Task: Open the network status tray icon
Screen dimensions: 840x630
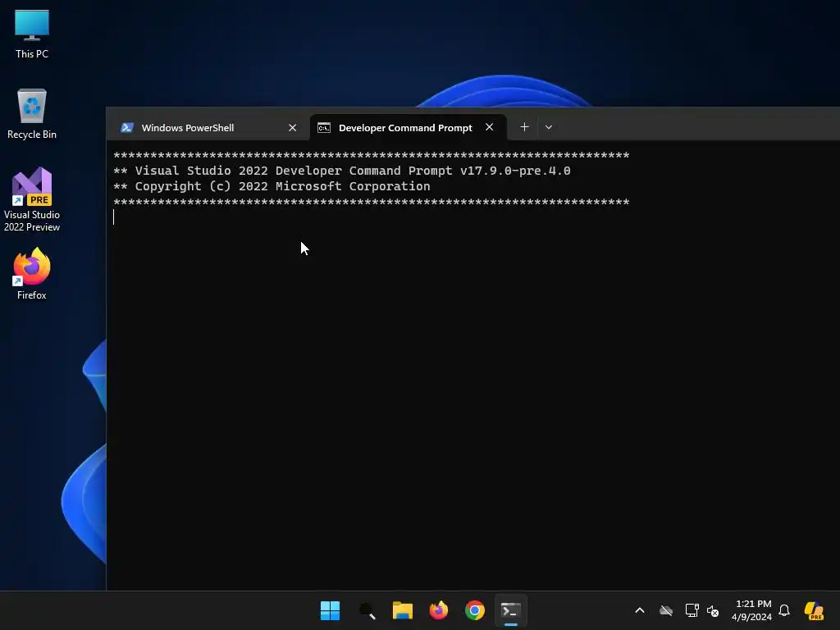Action: click(692, 610)
